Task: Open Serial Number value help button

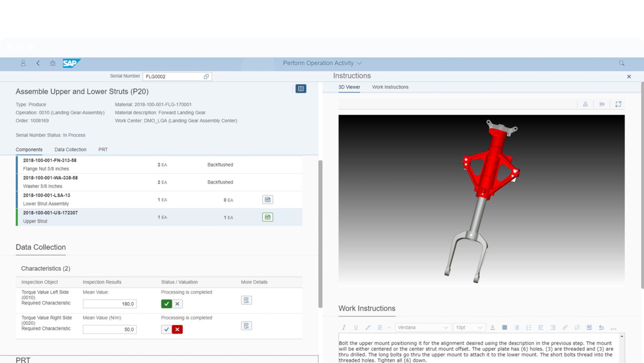Action: coord(206,77)
